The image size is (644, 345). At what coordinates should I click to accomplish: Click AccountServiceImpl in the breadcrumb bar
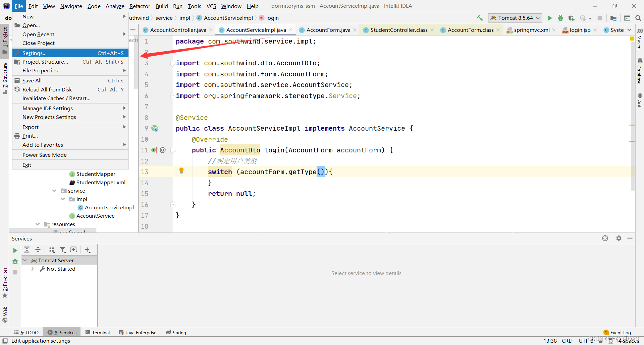(225, 18)
